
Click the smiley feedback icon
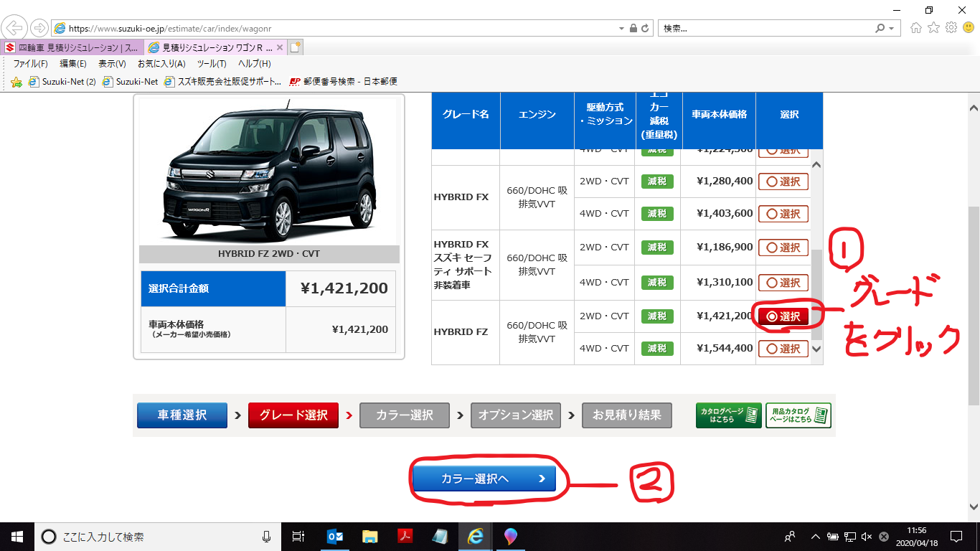969,28
